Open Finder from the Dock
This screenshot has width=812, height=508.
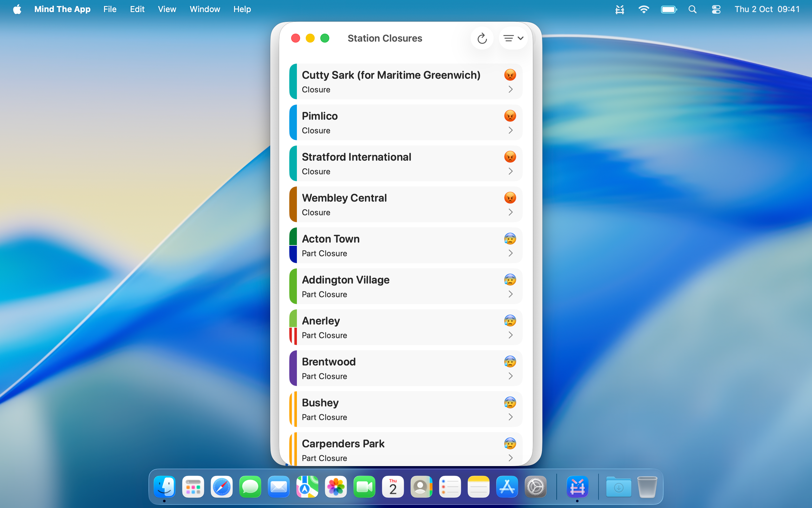click(164, 486)
